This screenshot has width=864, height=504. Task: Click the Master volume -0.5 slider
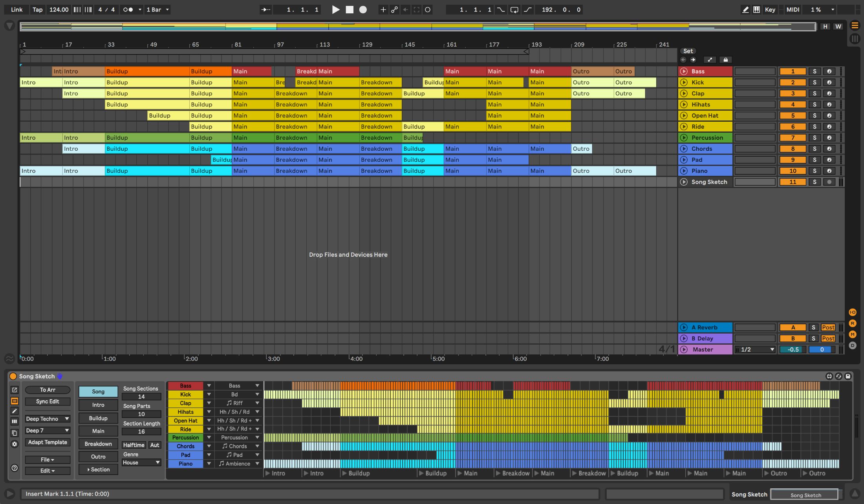tap(793, 349)
